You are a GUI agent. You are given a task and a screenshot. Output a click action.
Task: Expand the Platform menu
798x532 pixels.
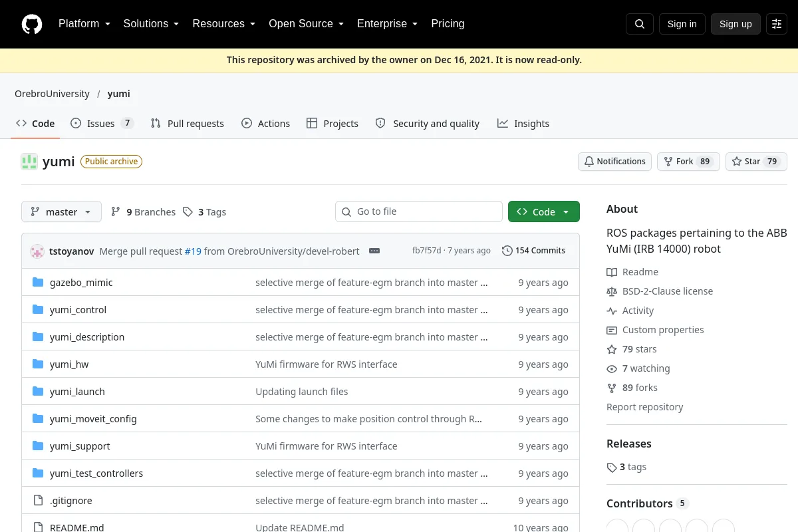pos(84,24)
